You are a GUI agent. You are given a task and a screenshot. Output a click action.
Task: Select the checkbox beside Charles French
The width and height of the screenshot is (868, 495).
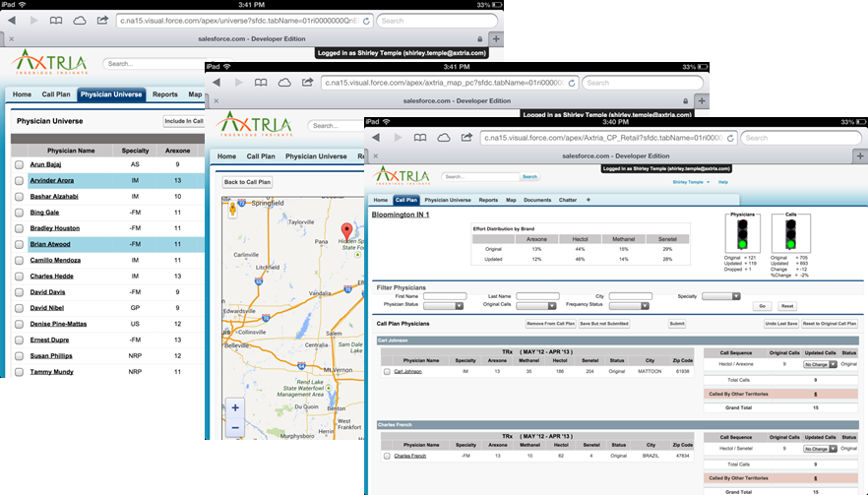pyautogui.click(x=387, y=456)
